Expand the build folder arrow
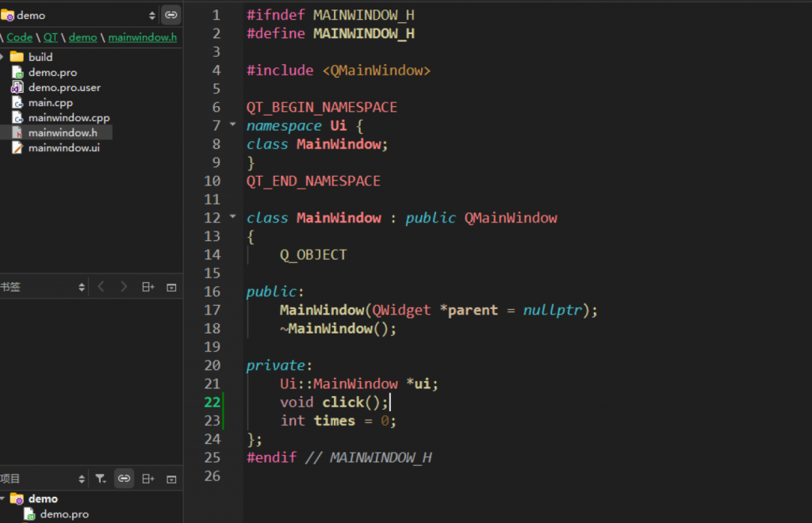This screenshot has width=812, height=523. [x=2, y=57]
